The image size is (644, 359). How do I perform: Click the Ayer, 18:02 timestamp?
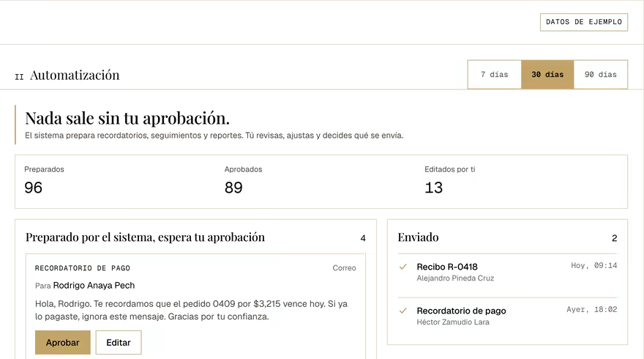tap(592, 310)
